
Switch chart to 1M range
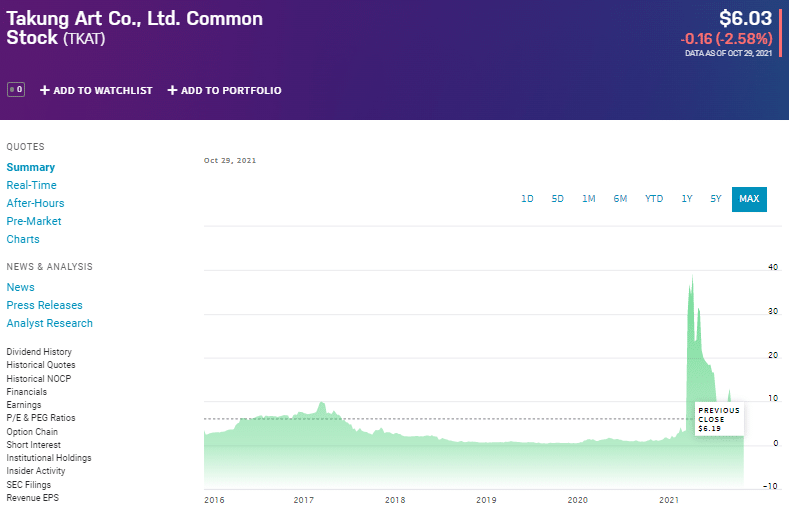coord(588,199)
